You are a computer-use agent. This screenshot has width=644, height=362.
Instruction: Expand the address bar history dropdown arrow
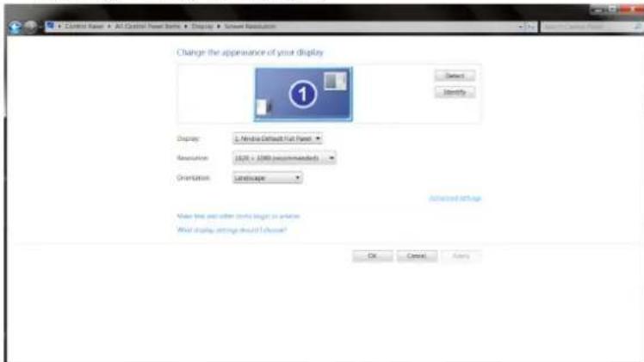(522, 28)
